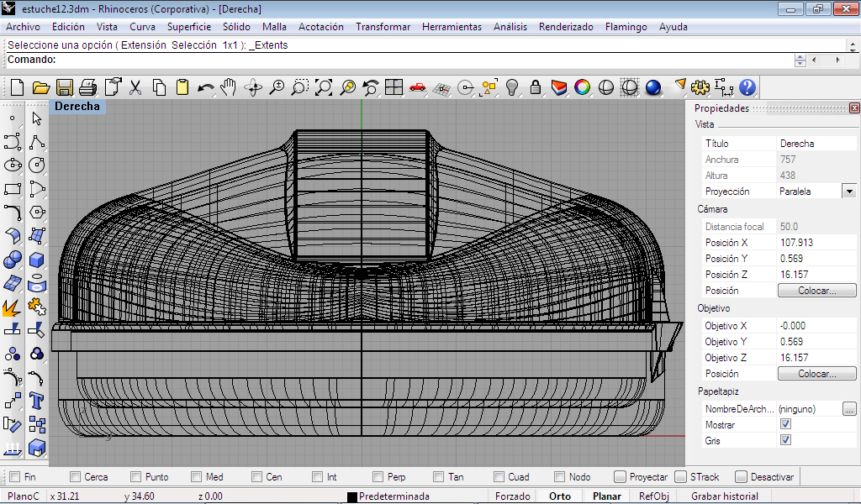Image resolution: width=861 pixels, height=504 pixels.
Task: Click the Lock objects padlock icon
Action: click(x=535, y=87)
